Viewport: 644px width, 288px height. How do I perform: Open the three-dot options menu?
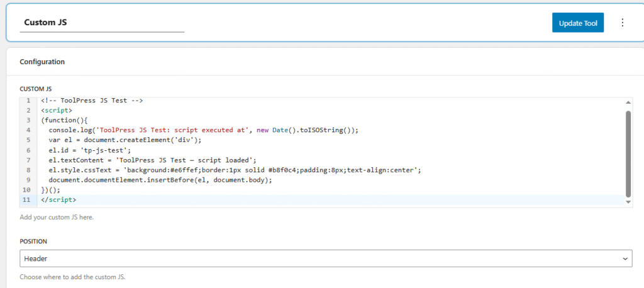pyautogui.click(x=623, y=23)
